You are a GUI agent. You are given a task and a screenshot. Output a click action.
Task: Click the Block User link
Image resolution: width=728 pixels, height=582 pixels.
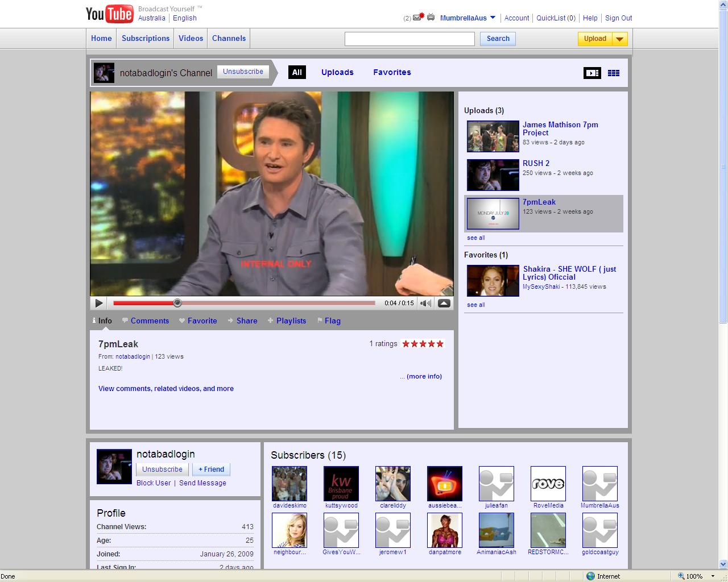pos(154,483)
